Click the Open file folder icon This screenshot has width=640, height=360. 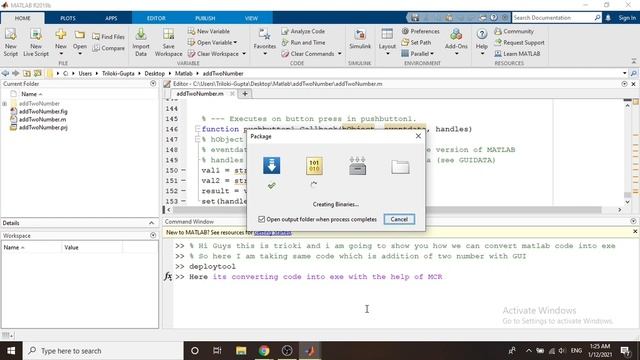tap(80, 36)
